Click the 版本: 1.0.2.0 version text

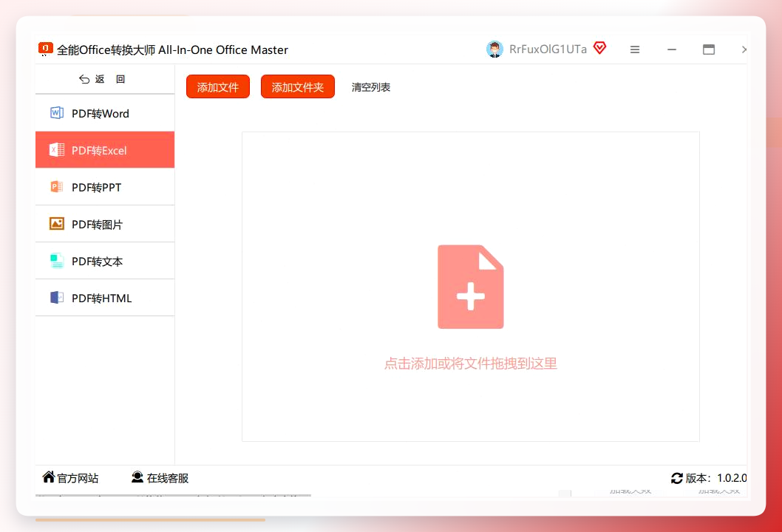pos(715,478)
